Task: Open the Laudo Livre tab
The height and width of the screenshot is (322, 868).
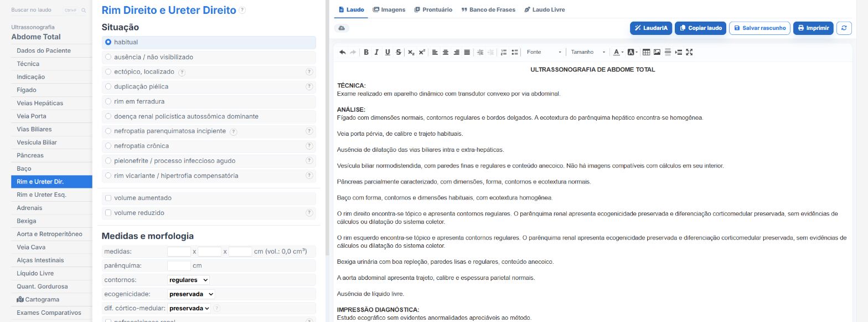Action: coord(545,9)
